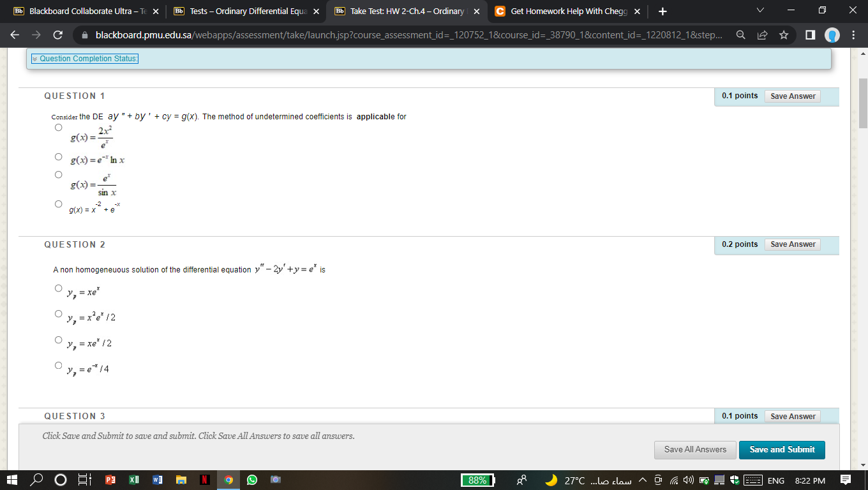Click the Chrome profile avatar icon
This screenshot has width=868, height=490.
831,35
